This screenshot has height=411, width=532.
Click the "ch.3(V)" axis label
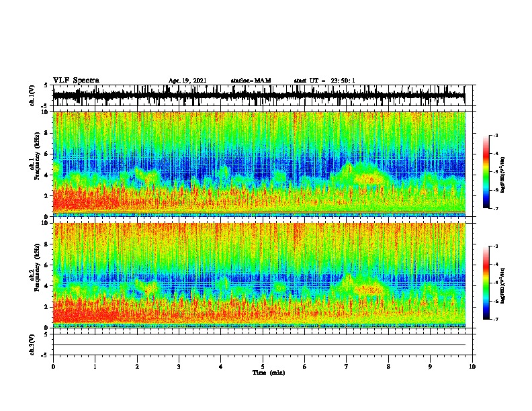32,345
